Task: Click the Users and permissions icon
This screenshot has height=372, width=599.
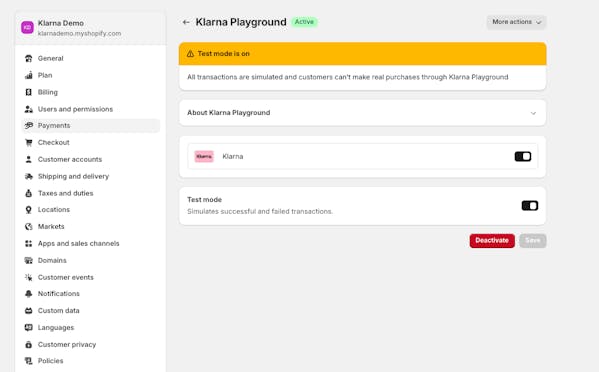Action: [x=29, y=109]
